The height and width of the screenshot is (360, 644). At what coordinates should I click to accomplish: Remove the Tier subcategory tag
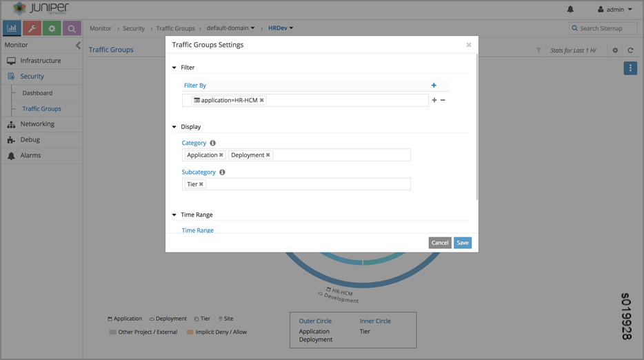click(x=201, y=184)
